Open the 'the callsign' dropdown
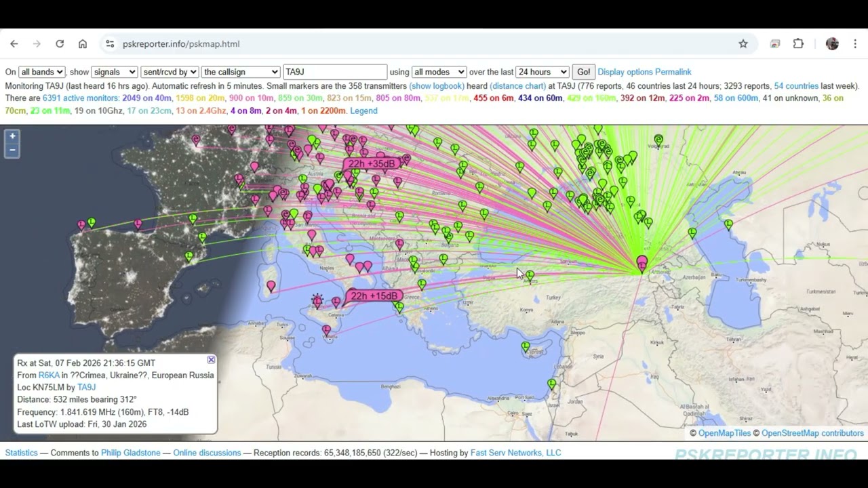868x488 pixels. 241,72
